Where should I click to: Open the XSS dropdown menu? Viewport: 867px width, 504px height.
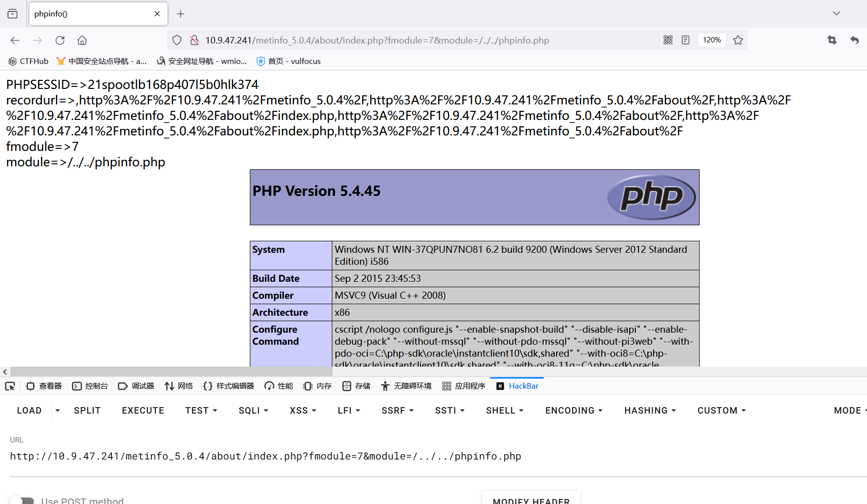[x=303, y=411]
